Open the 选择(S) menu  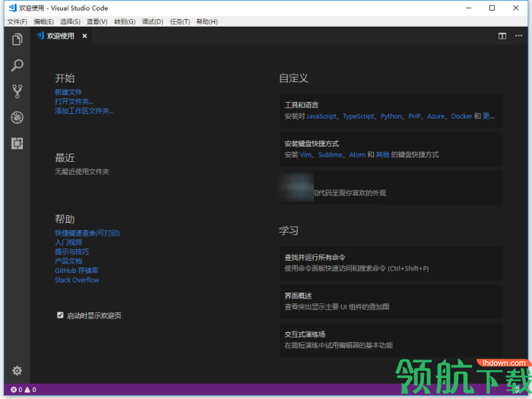click(x=70, y=22)
